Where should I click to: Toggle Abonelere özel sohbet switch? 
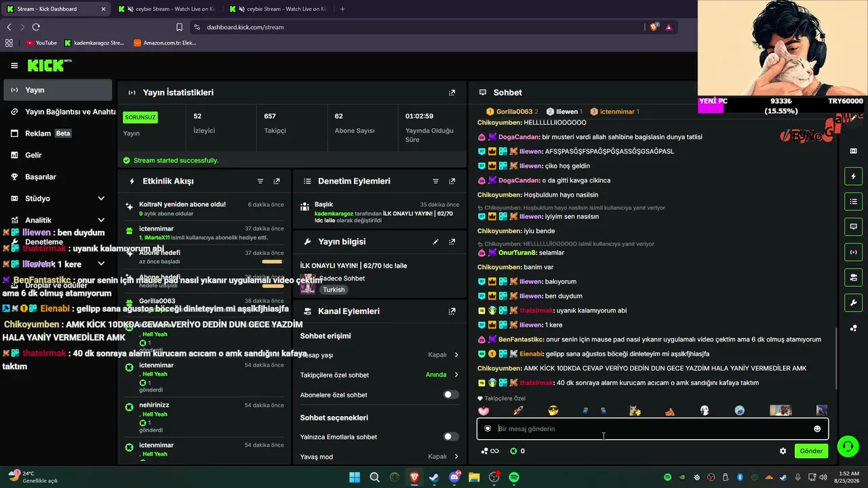click(451, 395)
